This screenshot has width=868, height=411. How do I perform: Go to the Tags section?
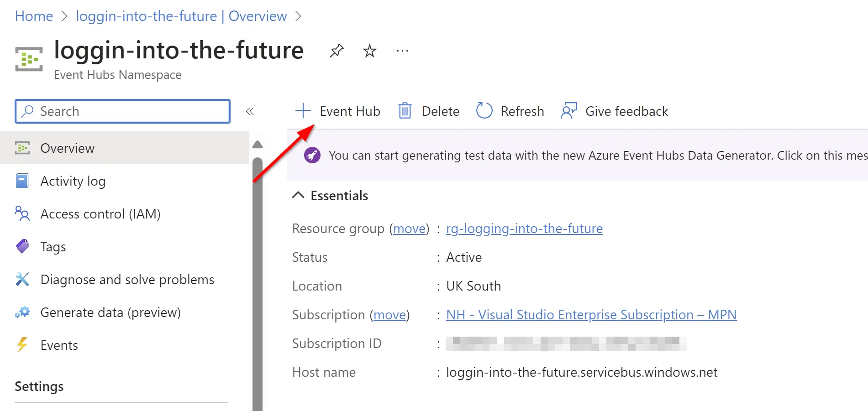click(x=124, y=247)
